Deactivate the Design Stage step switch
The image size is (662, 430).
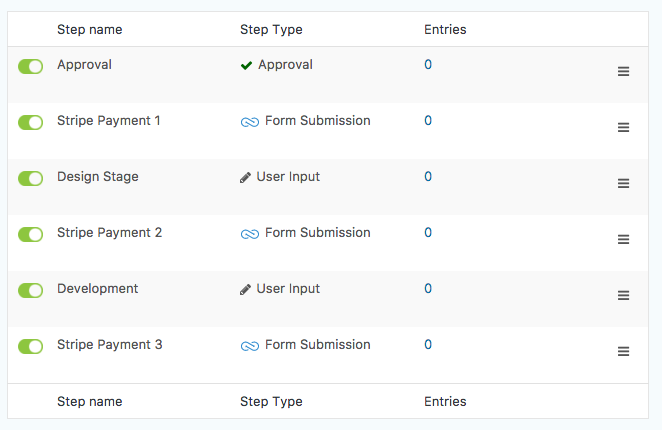[31, 178]
